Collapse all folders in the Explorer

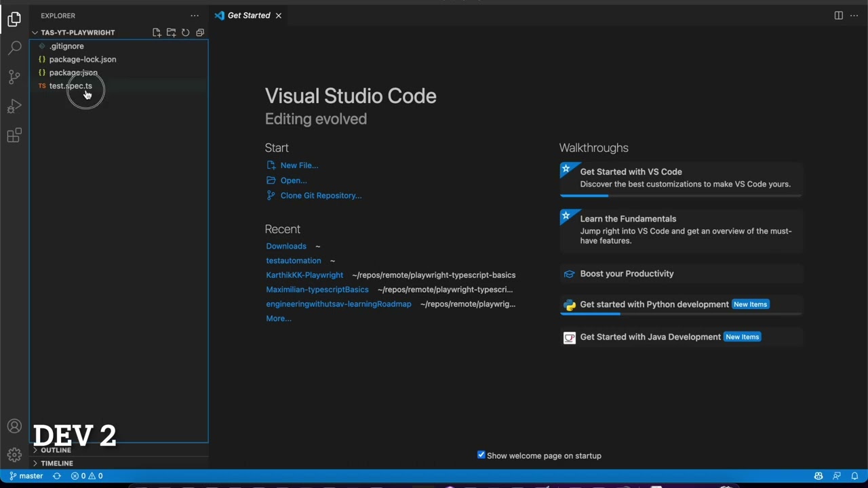tap(200, 33)
